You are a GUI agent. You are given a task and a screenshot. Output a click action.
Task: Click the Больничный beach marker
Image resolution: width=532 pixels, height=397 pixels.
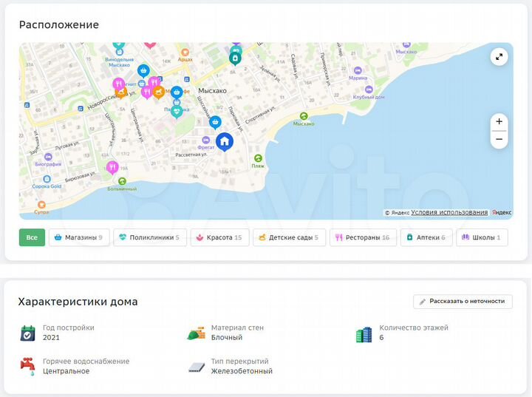pyautogui.click(x=122, y=181)
